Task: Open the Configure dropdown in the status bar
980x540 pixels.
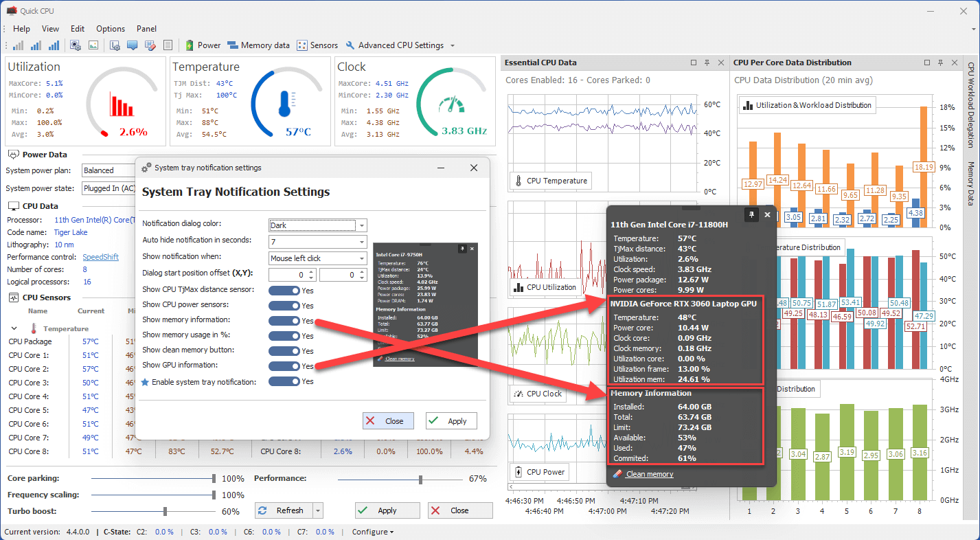Action: pos(373,532)
